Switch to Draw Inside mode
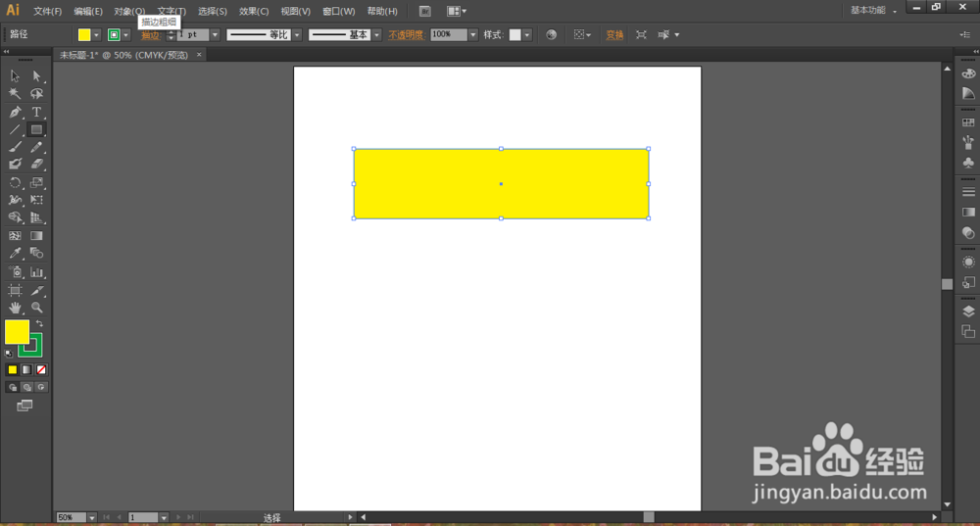Viewport: 980px width, 526px height. click(41, 387)
